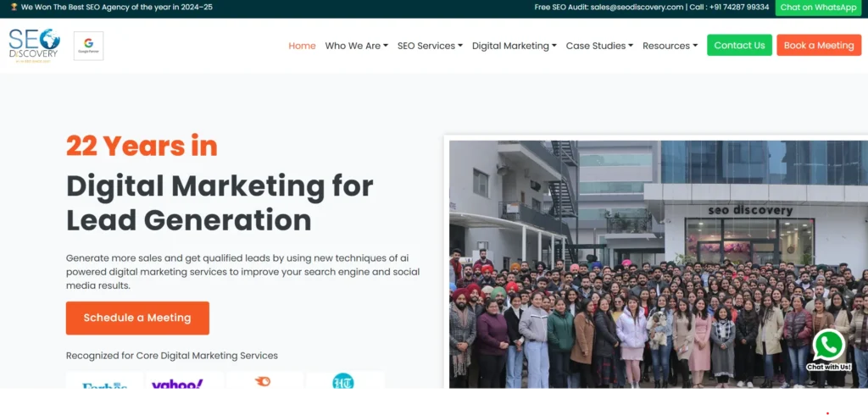Open the floating WhatsApp chat icon
Image resolution: width=868 pixels, height=415 pixels.
coord(828,346)
